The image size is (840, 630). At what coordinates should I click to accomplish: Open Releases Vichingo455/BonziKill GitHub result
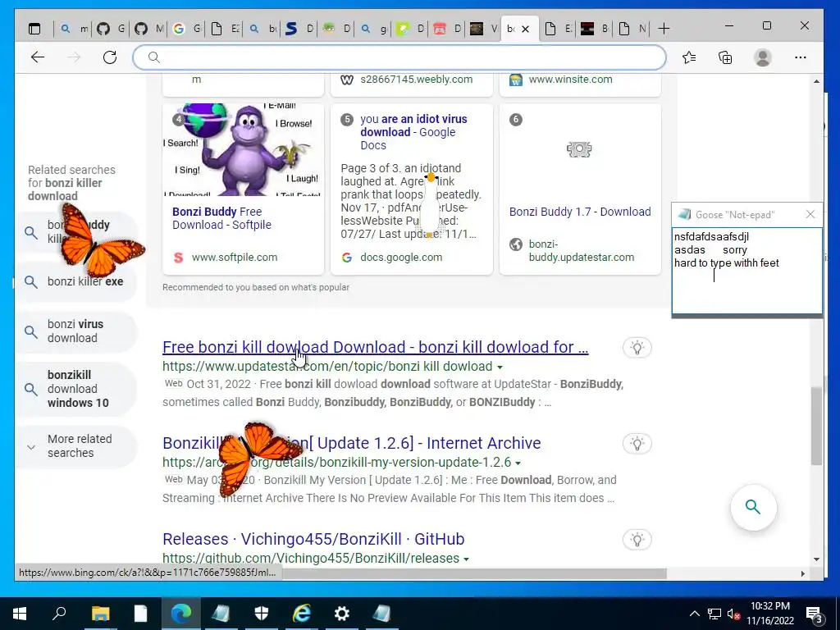313,539
